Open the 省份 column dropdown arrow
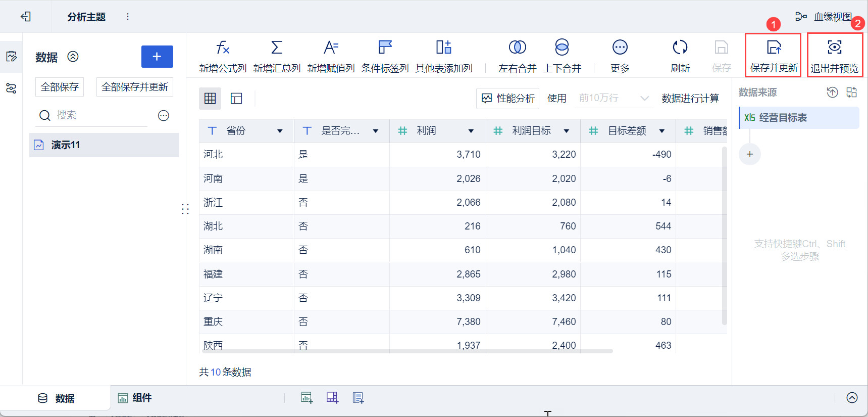Screen dimensions: 868x417 click(280, 131)
